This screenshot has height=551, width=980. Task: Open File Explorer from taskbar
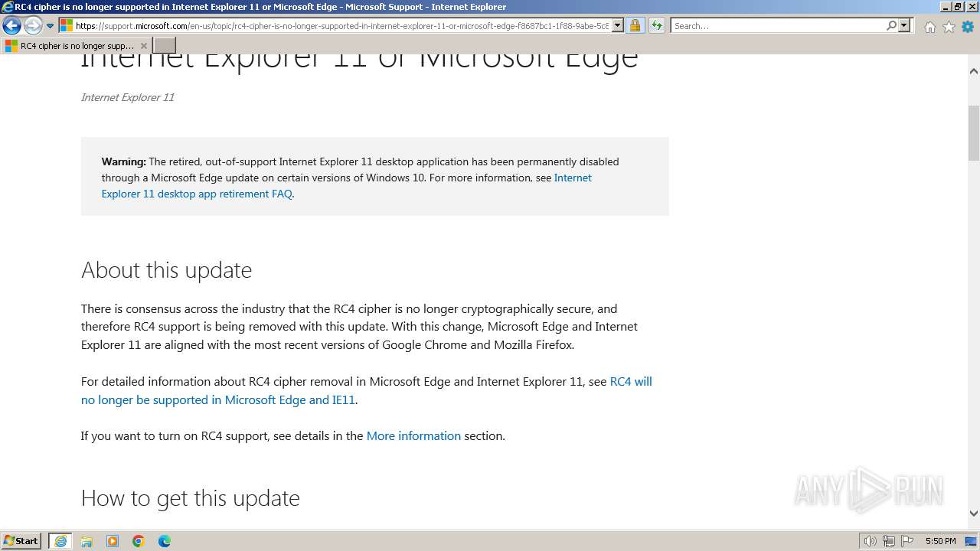[x=87, y=541]
